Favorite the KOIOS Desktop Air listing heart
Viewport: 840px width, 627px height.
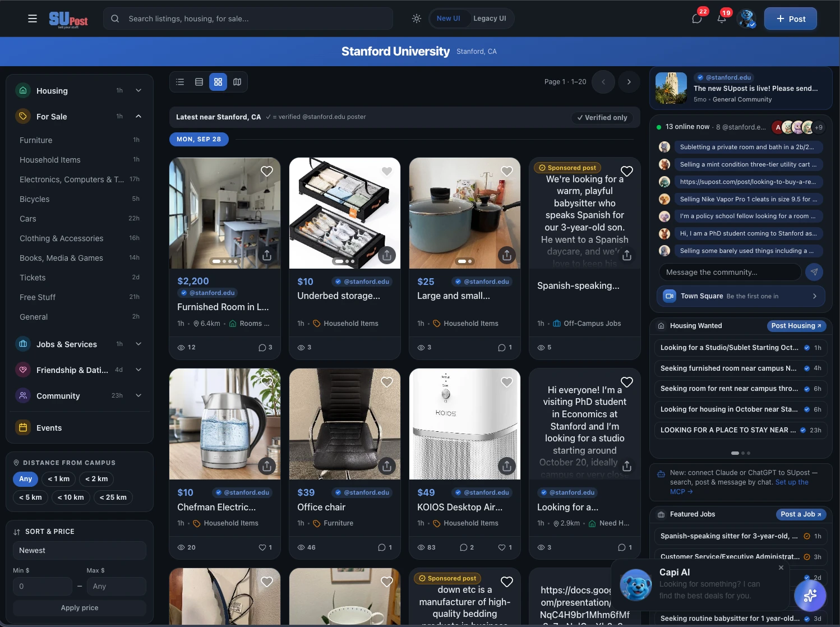[x=507, y=382]
